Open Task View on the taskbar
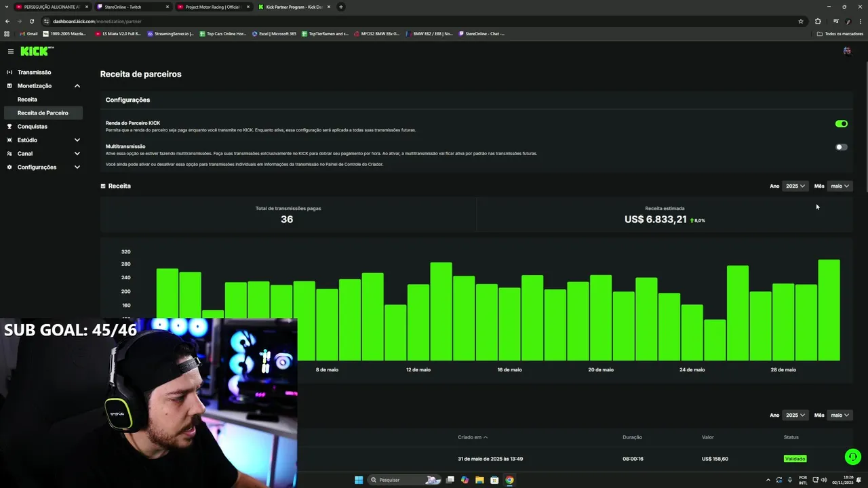Image resolution: width=868 pixels, height=488 pixels. 450,480
